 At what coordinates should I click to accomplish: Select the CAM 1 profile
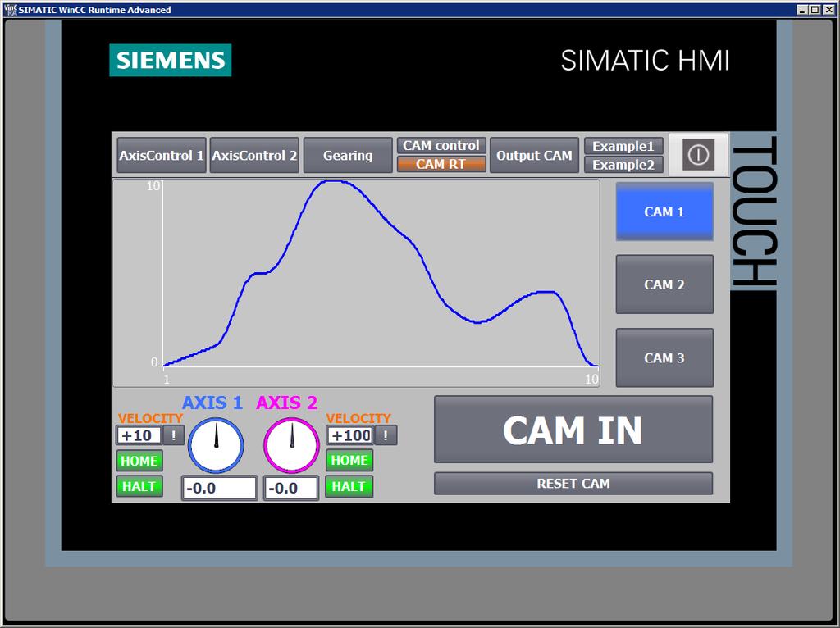[664, 212]
